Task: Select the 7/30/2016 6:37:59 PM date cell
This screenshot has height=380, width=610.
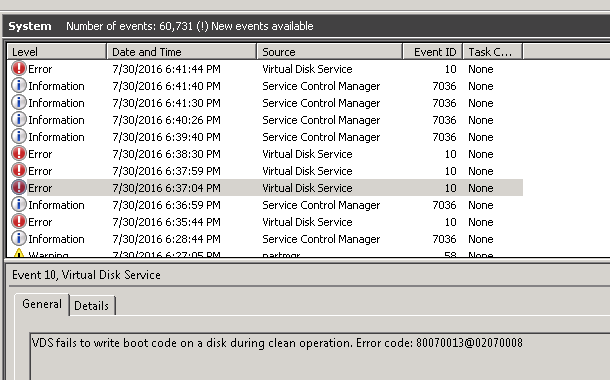Action: click(166, 171)
